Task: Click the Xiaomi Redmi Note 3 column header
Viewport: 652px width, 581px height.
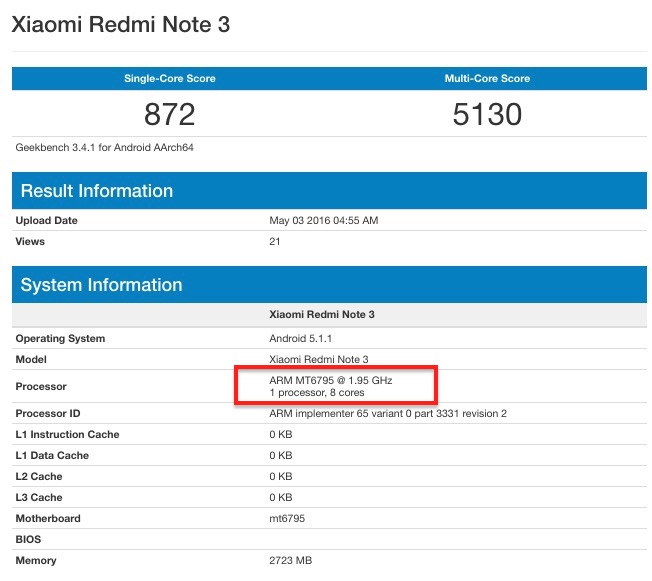Action: click(x=322, y=314)
